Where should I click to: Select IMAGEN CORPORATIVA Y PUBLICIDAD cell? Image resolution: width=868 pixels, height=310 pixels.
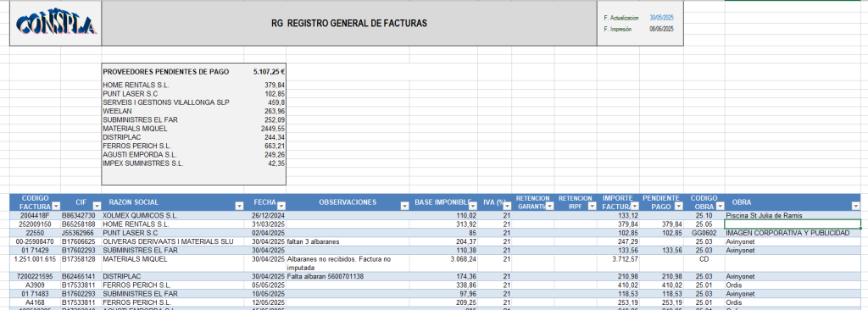point(793,233)
